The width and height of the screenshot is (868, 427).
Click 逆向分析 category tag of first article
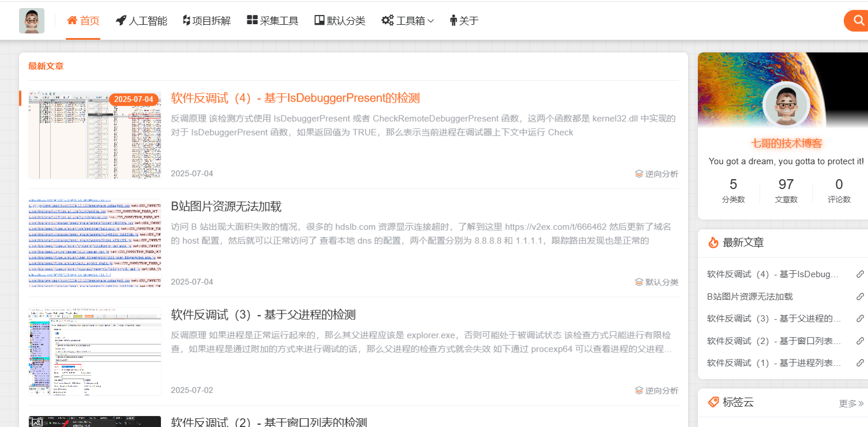click(x=656, y=174)
